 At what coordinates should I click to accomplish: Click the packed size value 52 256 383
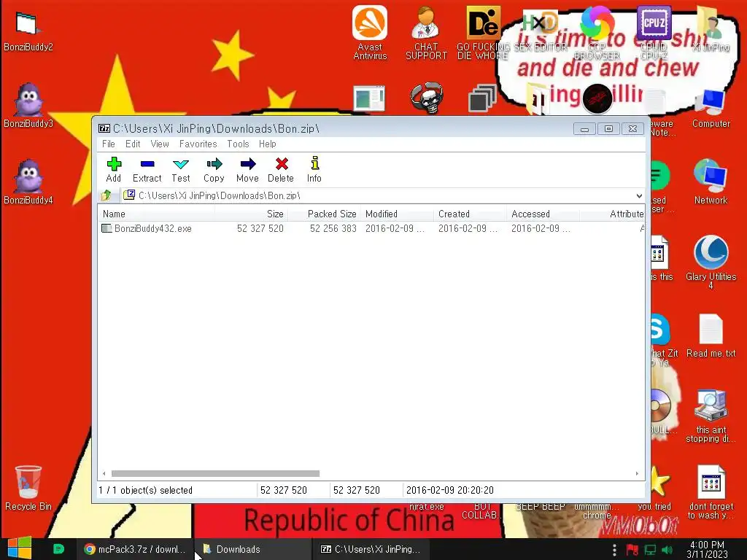[x=333, y=228]
